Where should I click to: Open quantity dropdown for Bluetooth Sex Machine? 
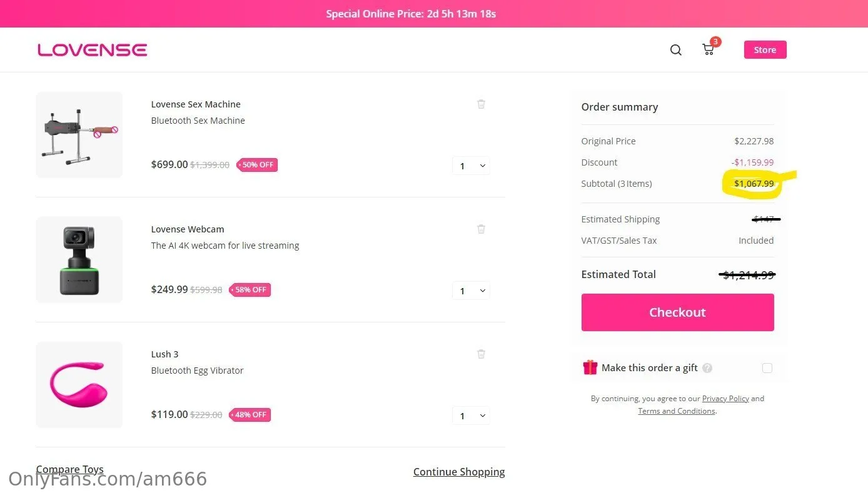coord(471,166)
